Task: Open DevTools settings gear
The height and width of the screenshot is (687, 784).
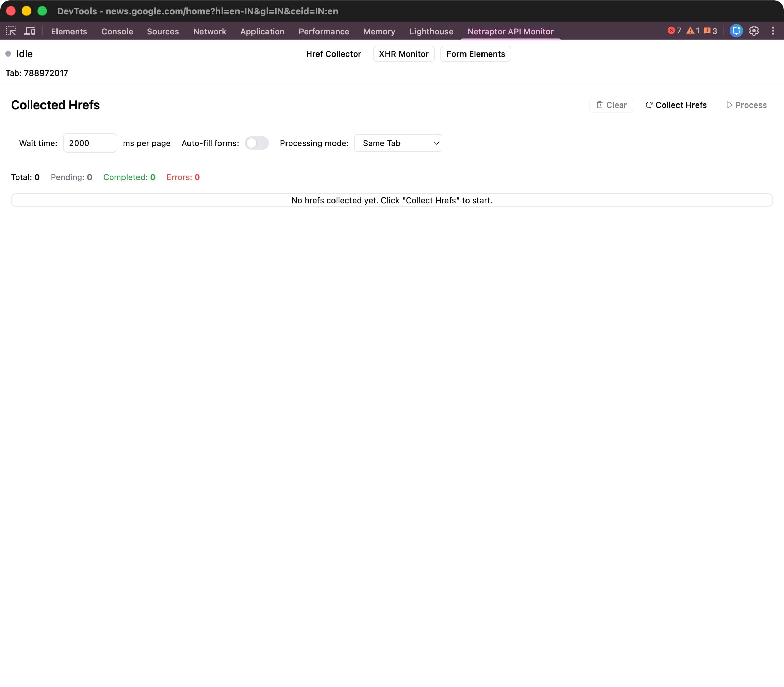Action: coord(753,31)
